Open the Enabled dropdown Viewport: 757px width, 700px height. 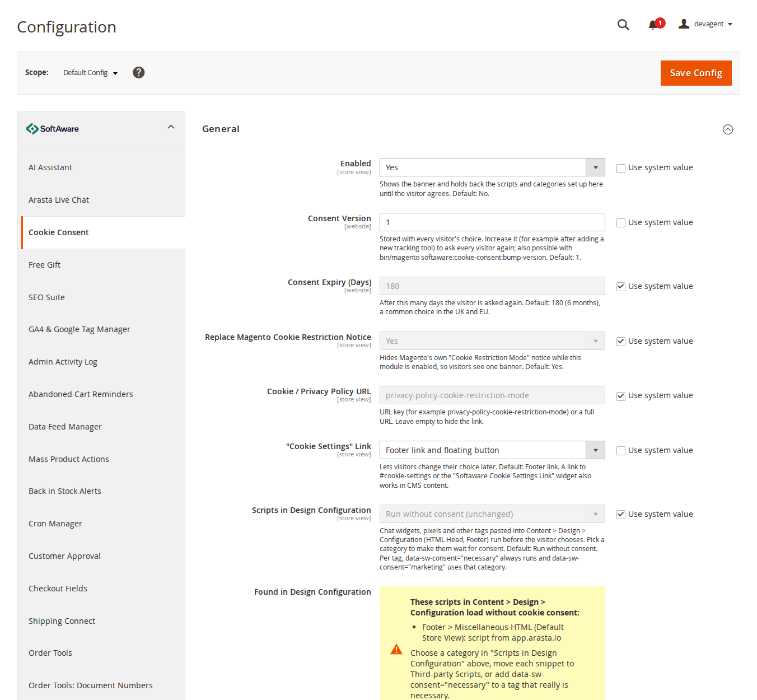pos(492,167)
